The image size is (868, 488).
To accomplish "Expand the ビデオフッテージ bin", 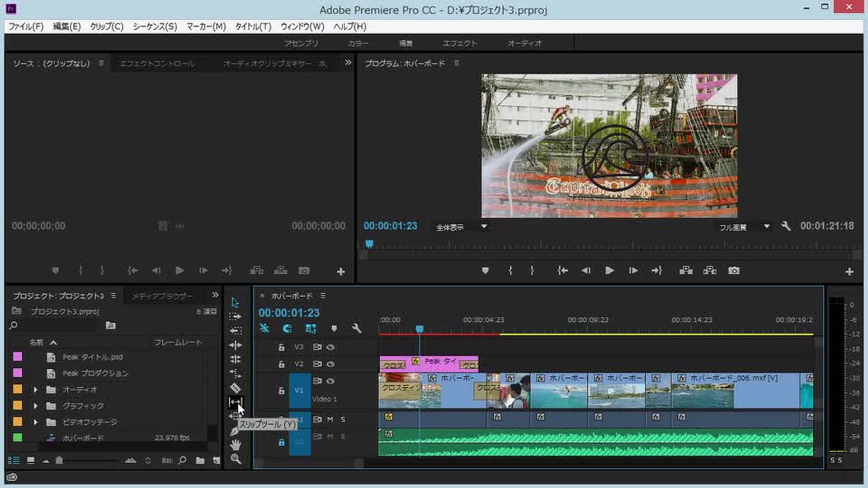I will point(35,422).
